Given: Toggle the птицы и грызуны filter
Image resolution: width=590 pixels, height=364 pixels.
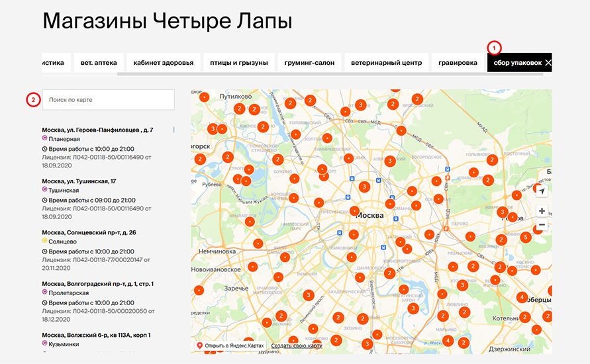Looking at the screenshot, I should pos(238,63).
